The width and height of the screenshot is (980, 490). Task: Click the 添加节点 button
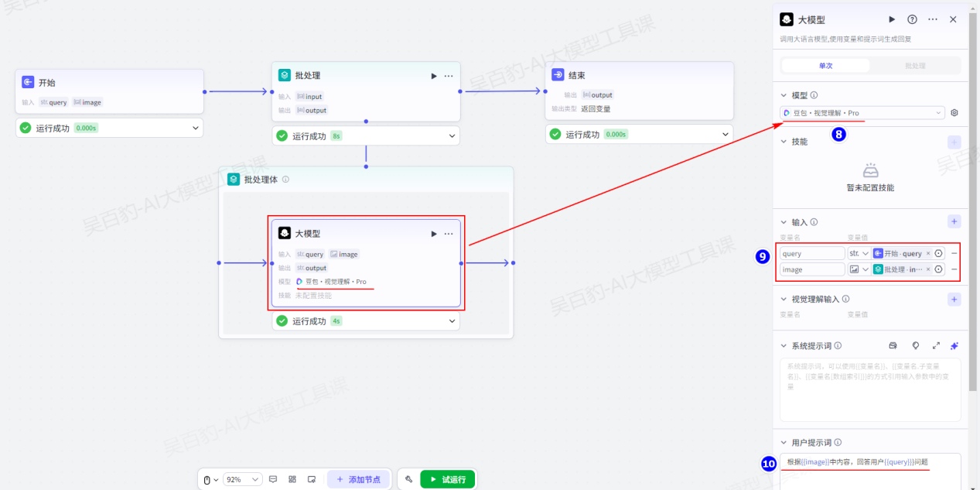(358, 479)
